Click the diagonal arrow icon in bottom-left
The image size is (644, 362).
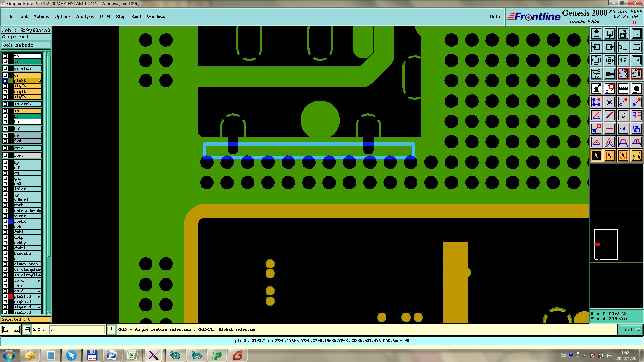coord(6,329)
